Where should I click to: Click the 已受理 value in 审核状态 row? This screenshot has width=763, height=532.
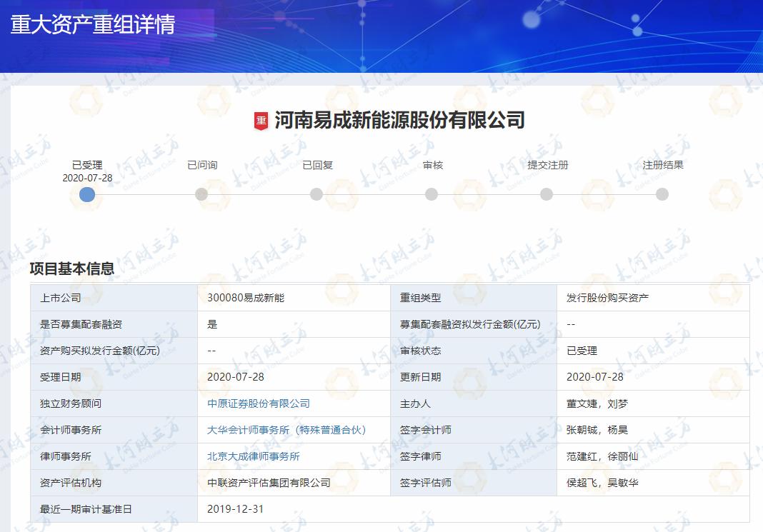tap(582, 351)
